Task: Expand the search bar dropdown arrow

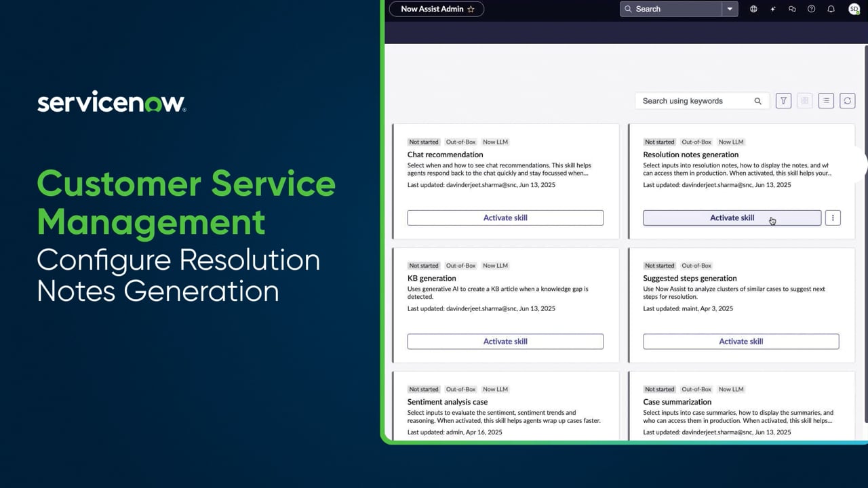Action: tap(730, 9)
